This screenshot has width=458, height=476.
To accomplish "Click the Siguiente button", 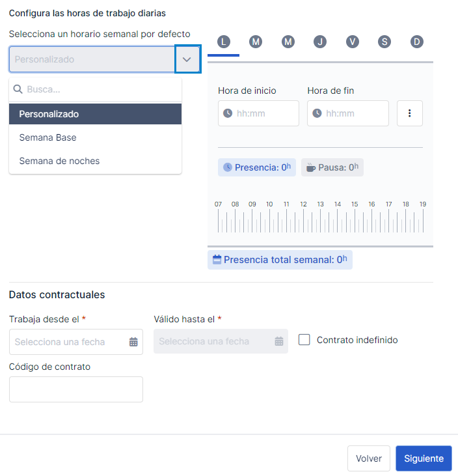I will 424,458.
